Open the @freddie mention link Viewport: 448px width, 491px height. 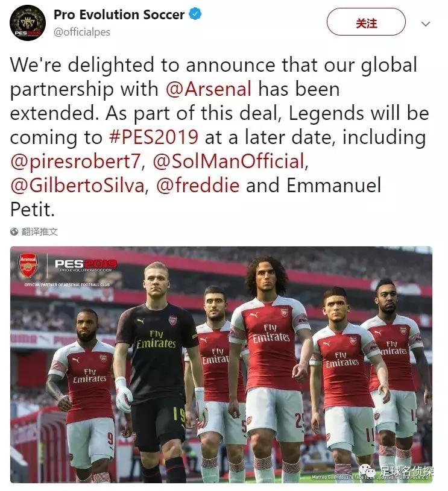point(198,185)
